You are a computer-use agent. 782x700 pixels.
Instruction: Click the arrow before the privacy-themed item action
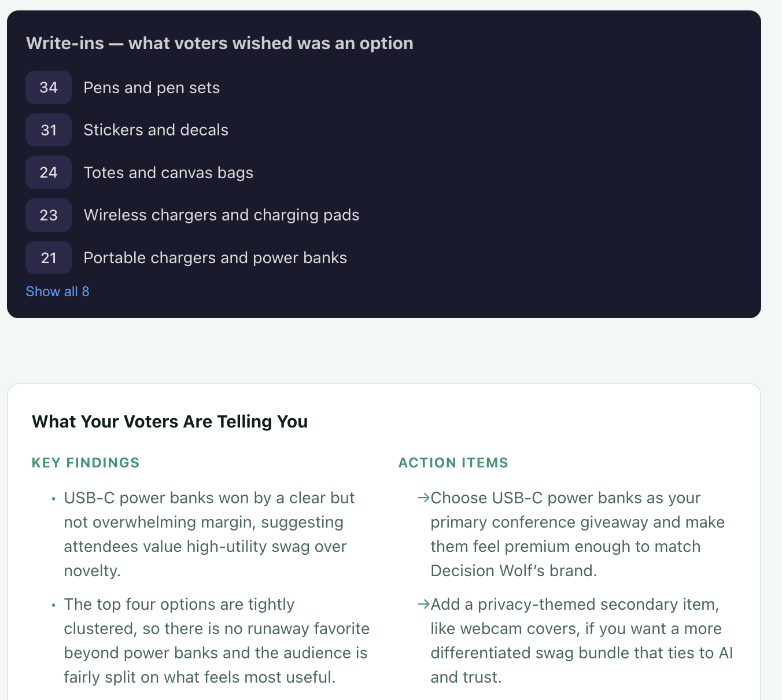(x=423, y=604)
